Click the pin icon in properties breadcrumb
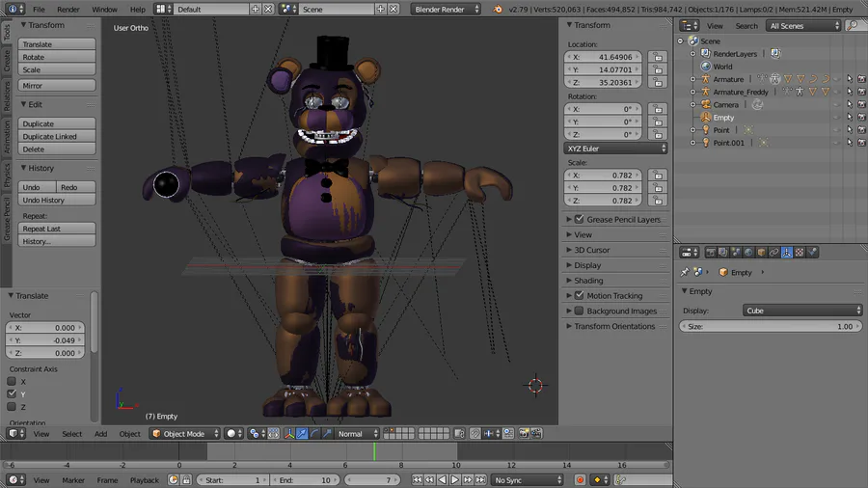 pyautogui.click(x=686, y=272)
